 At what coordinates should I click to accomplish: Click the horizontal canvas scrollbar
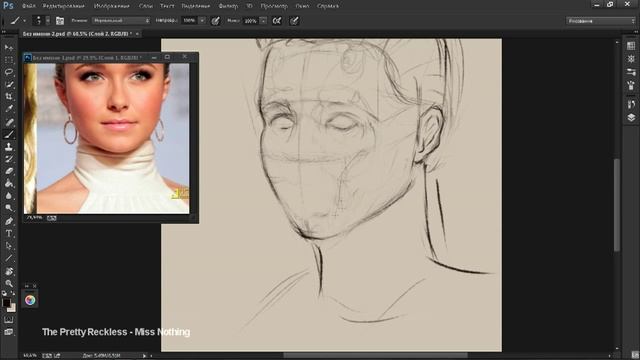[x=376, y=356]
